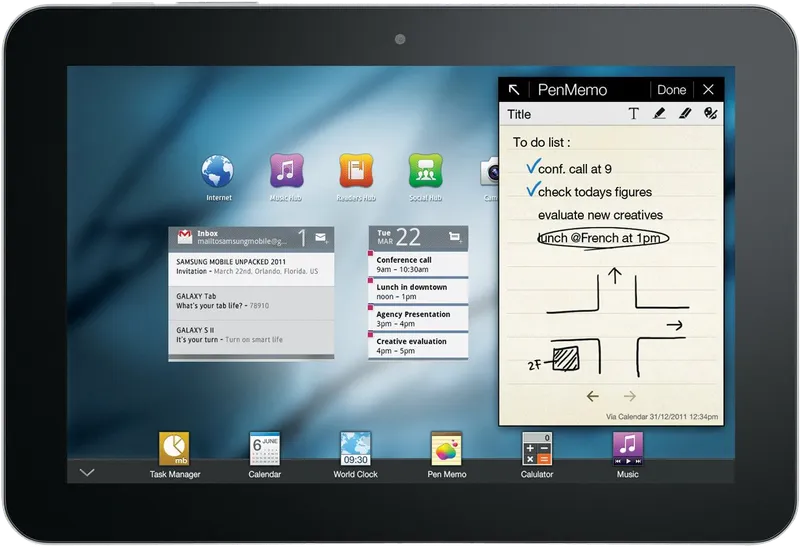Open the GALAXY S II email
Screen dimensions: 800x547
[x=252, y=335]
